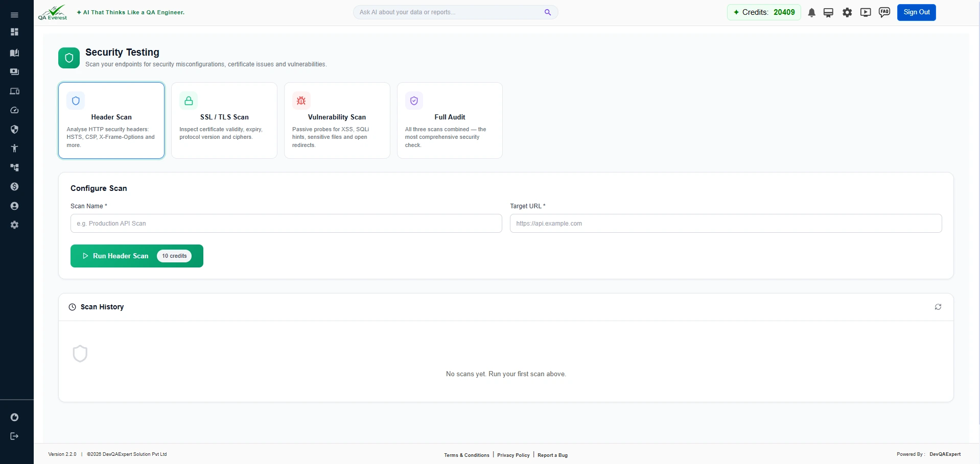980x464 pixels.
Task: Select the security shield icon in the sidebar
Action: pos(14,129)
